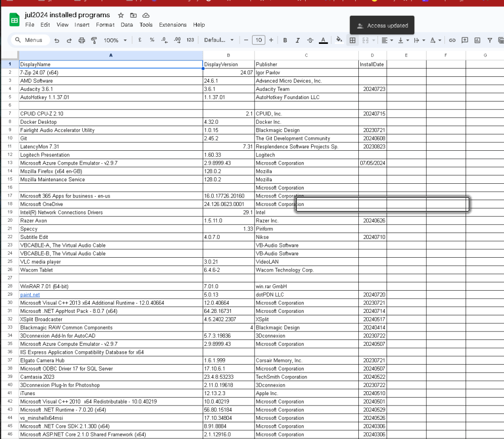
Task: Open the zoom 100% dropdown
Action: (x=115, y=40)
